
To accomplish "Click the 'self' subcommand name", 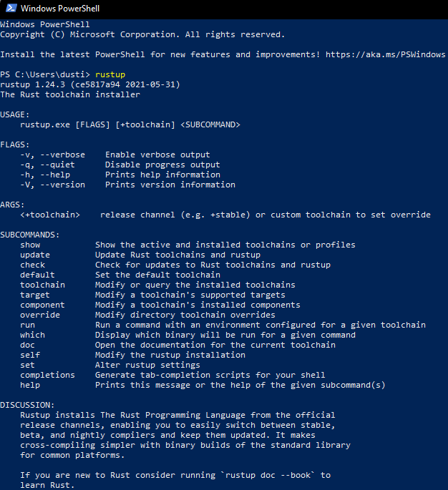I will [30, 355].
